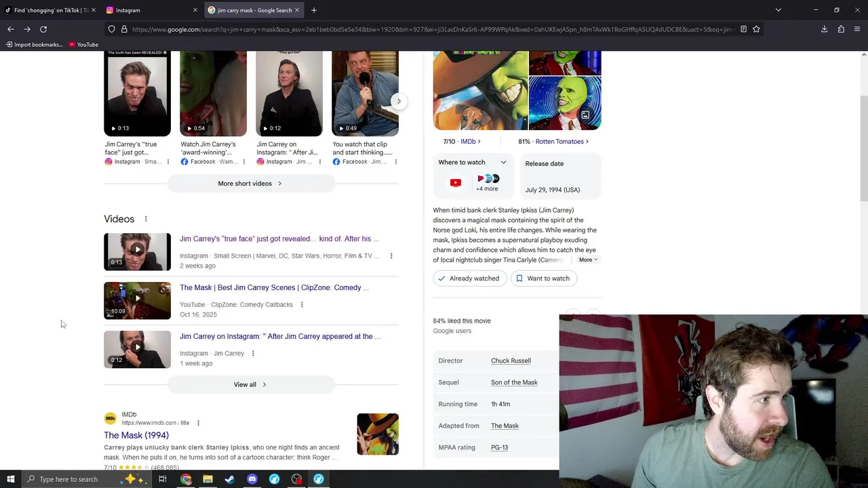Bookmark this page with the star icon
Viewport: 868px width, 488px height.
coord(756,29)
